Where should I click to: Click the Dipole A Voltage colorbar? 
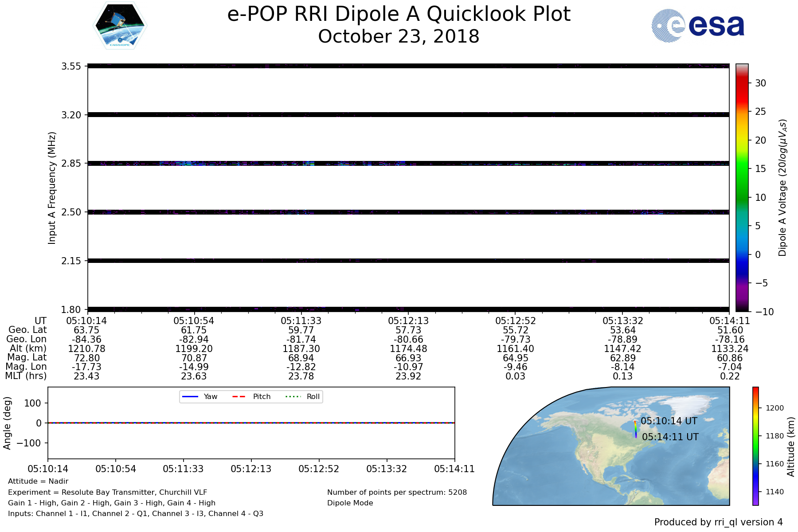tap(742, 188)
